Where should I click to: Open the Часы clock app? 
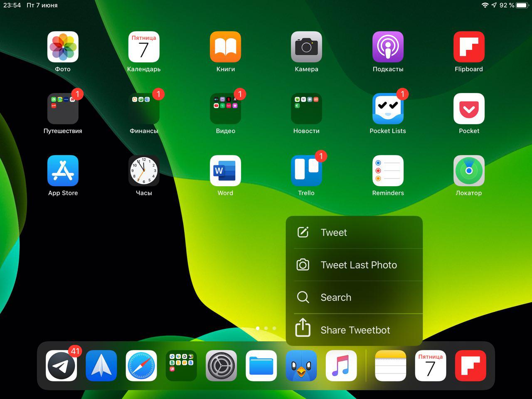coord(144,170)
